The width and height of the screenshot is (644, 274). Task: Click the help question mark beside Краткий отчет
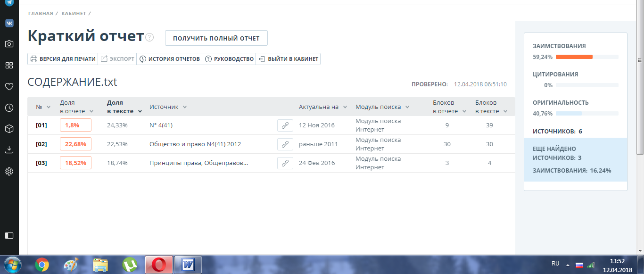[149, 38]
